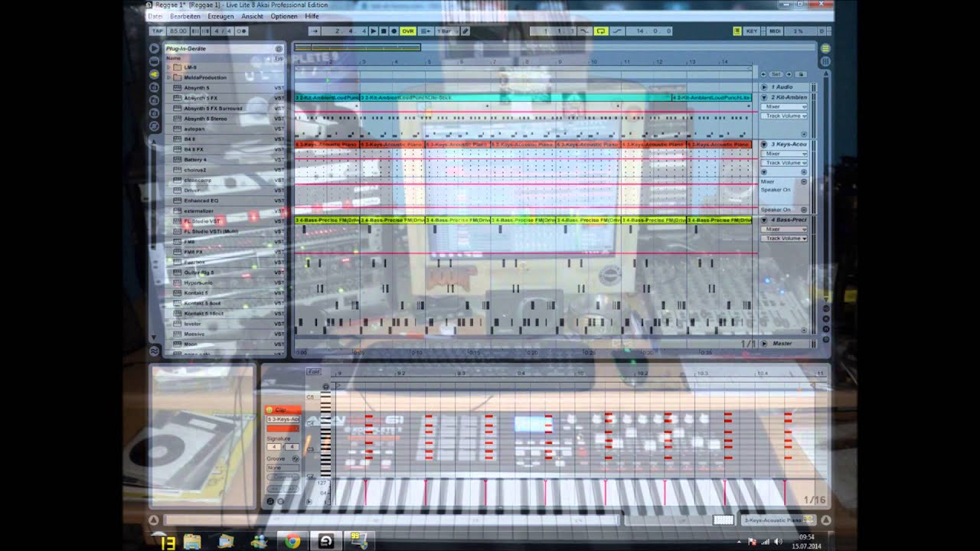Screen dimensions: 980x551
Task: Open File Browser 1 icon
Action: (x=155, y=87)
